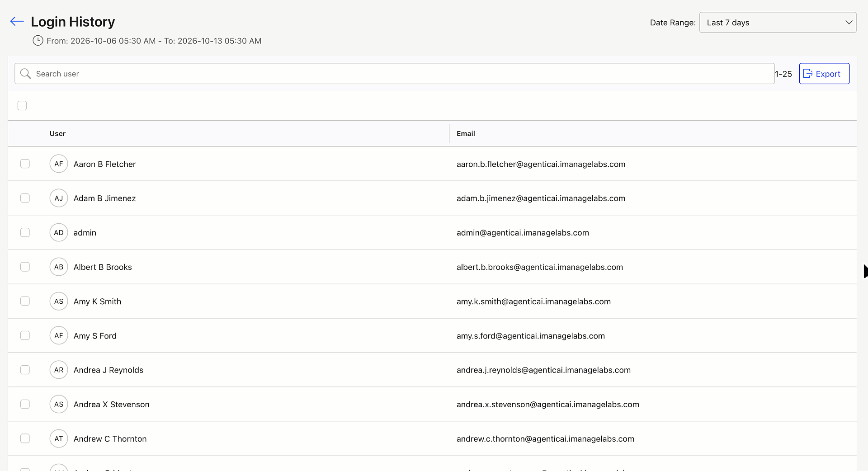The height and width of the screenshot is (471, 868).
Task: Check Andrew C Thornton's checkbox
Action: click(25, 438)
